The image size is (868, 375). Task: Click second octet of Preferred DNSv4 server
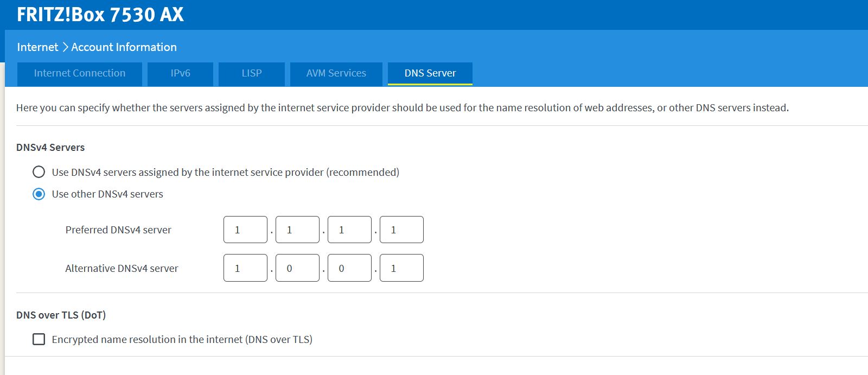297,230
